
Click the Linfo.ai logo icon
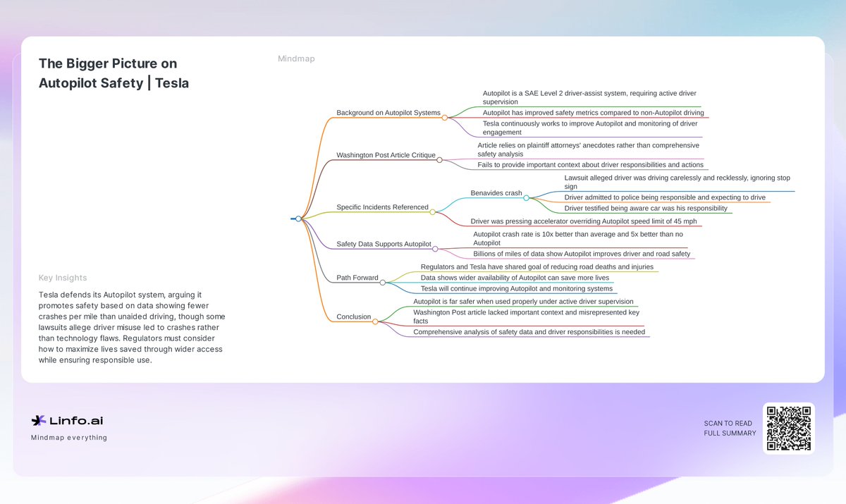[38, 421]
